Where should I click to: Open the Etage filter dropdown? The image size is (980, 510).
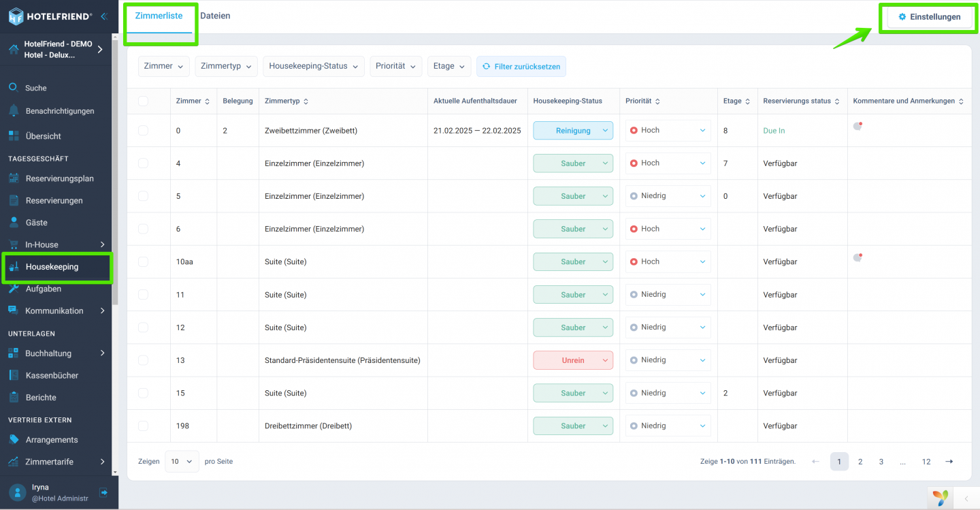[x=449, y=67]
